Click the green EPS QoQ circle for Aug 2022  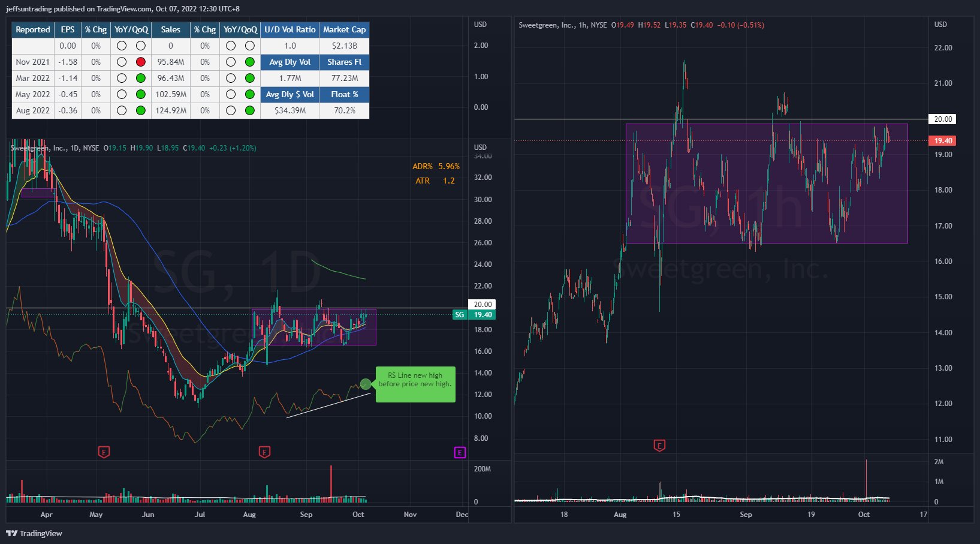(x=141, y=110)
